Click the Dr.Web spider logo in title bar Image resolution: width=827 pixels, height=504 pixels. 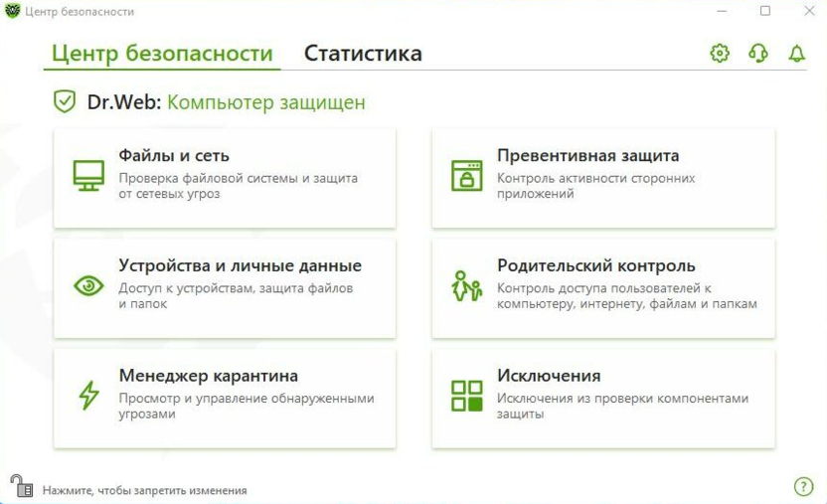click(x=12, y=11)
